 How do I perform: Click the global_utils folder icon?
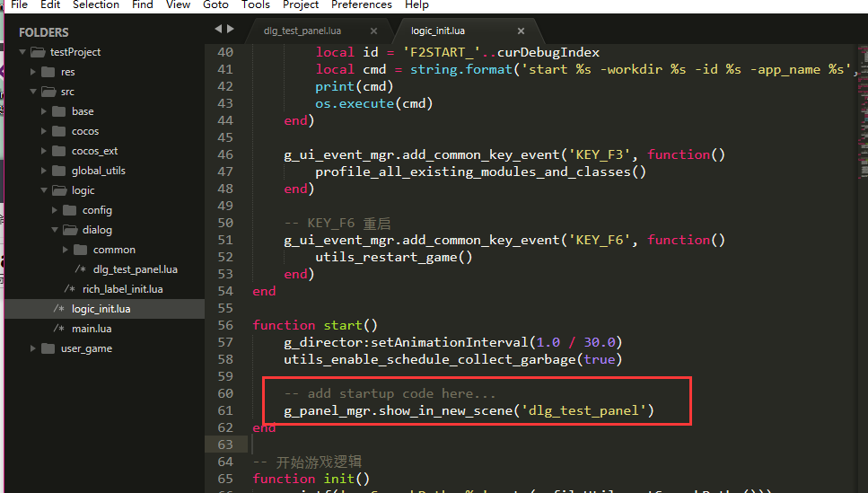tap(58, 171)
